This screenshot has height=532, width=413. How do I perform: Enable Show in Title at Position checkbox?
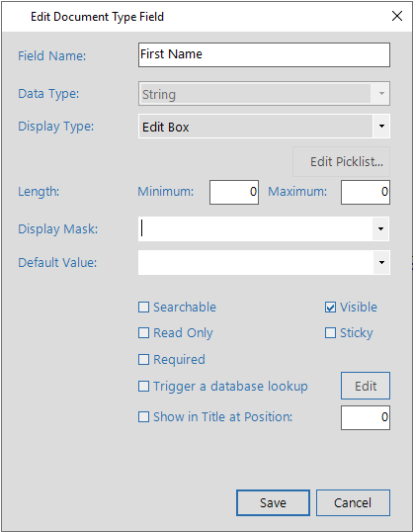(x=143, y=416)
